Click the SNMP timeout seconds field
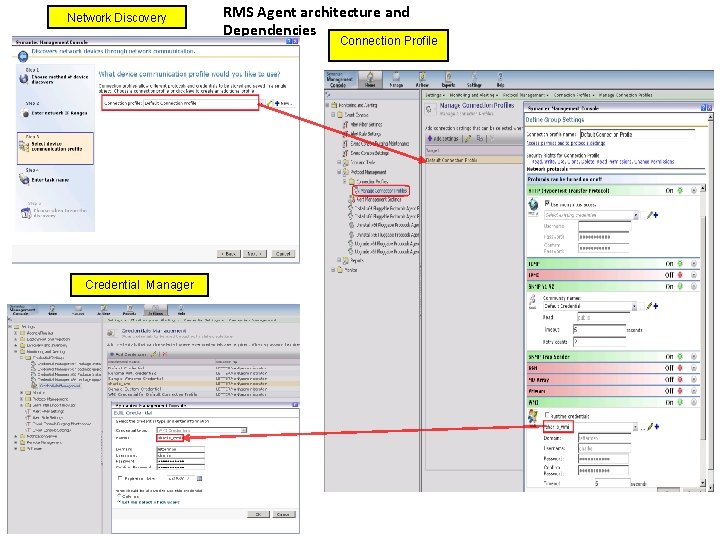 click(x=599, y=330)
